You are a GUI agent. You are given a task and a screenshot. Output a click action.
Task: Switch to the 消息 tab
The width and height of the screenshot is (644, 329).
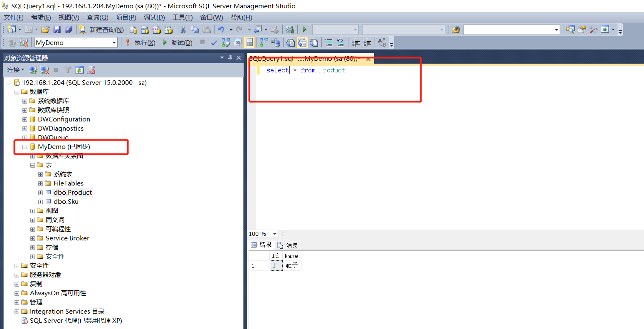click(x=288, y=245)
